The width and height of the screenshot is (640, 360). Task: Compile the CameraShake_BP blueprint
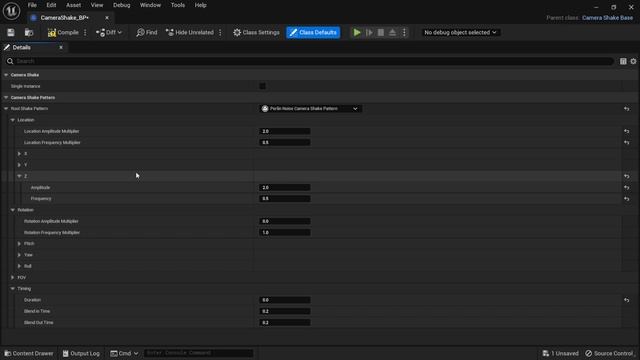click(x=63, y=32)
